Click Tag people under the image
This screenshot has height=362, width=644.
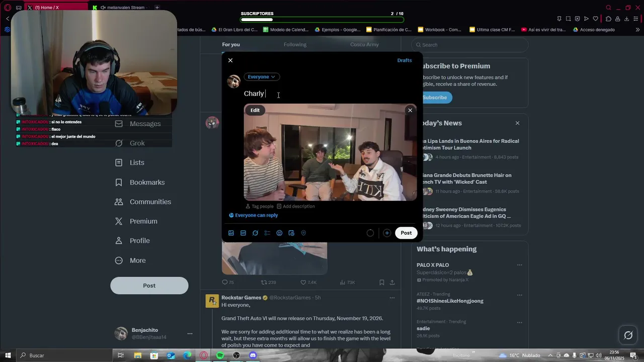(x=260, y=206)
